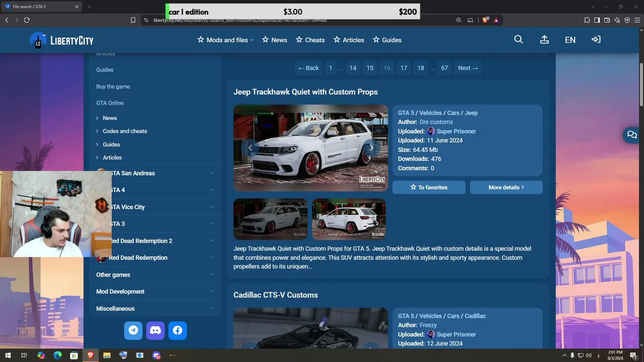Open More details for Jeep Trackhawk

tap(506, 187)
